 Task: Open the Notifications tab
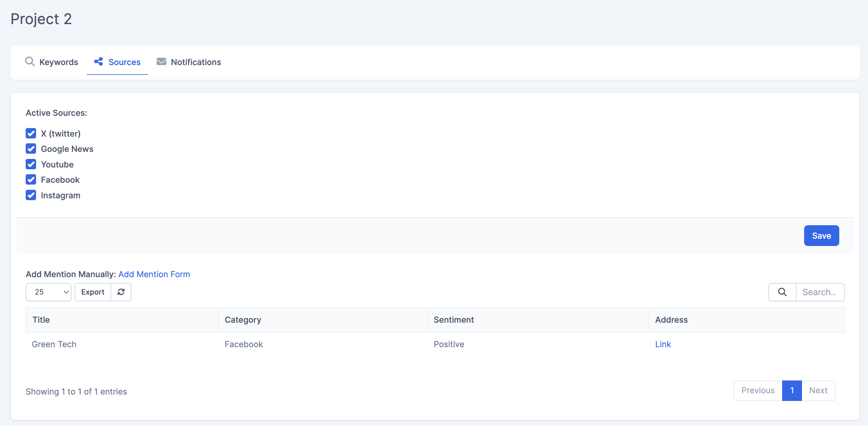point(195,62)
